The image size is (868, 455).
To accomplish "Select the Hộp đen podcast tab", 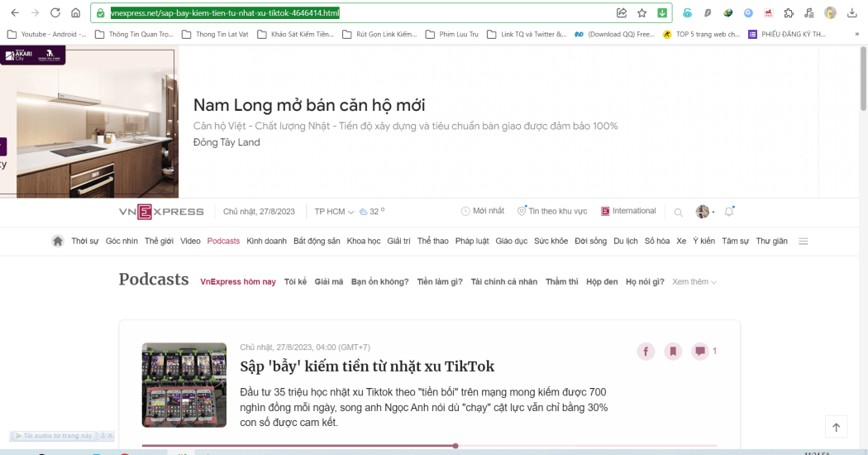I will tap(602, 281).
